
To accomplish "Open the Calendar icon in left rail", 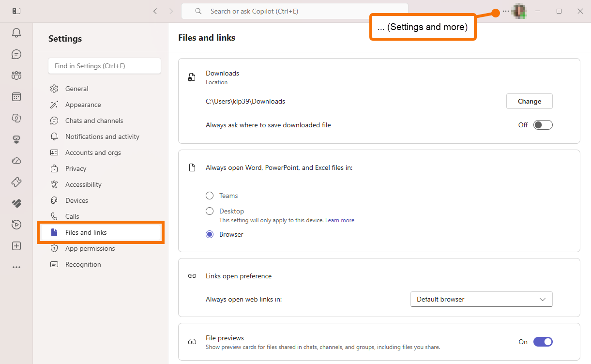I will pos(16,97).
